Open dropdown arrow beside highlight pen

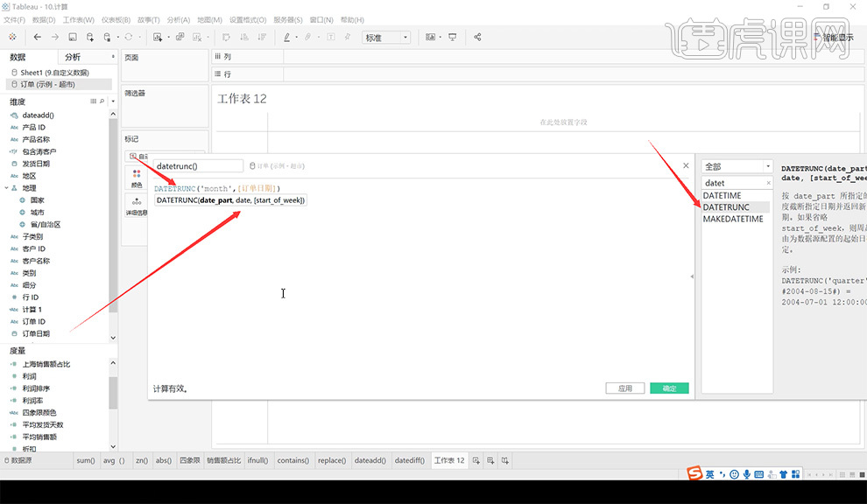click(296, 37)
